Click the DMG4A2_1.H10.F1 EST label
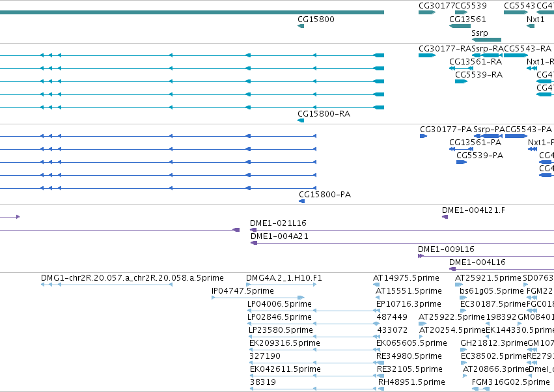Viewport: 554px width, 392px height. (x=284, y=278)
